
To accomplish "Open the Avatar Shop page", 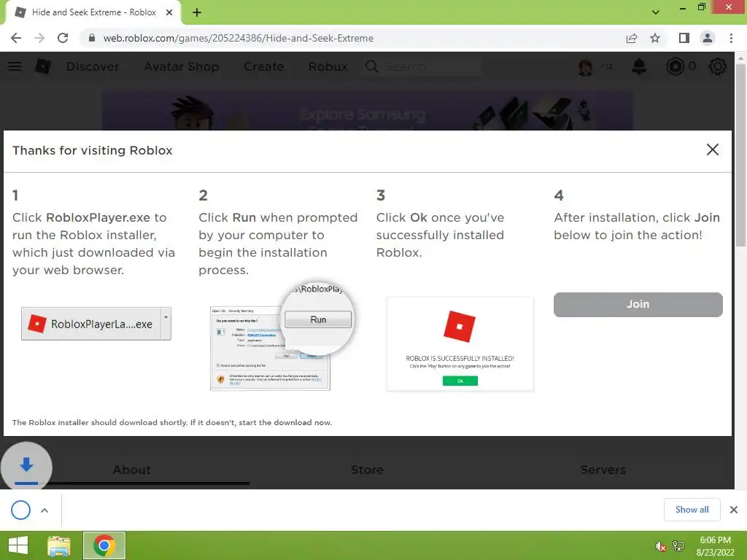I will point(182,66).
